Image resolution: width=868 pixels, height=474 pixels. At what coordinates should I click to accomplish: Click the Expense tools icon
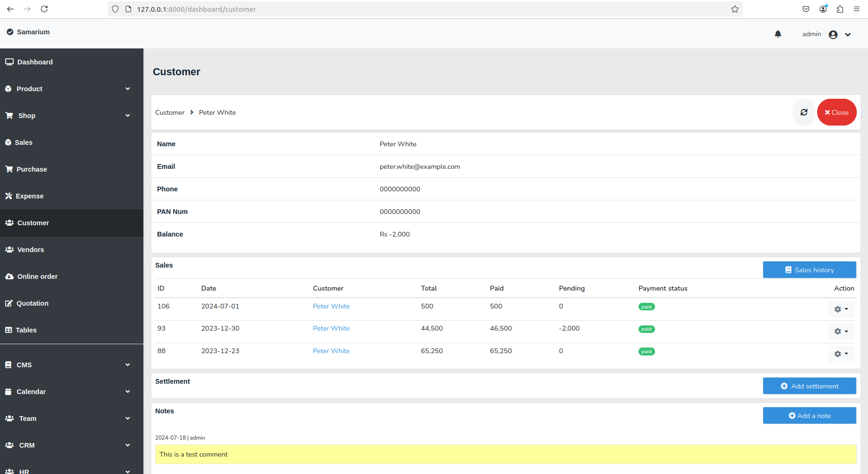[8, 196]
